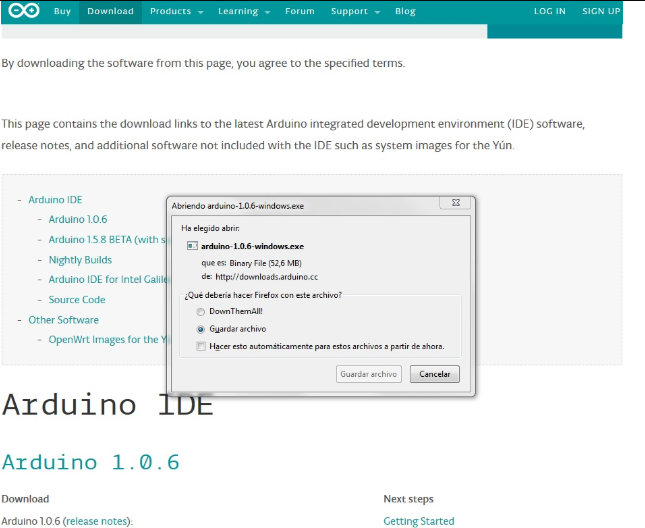
Task: Click the Download subheading above release notes
Action: point(25,499)
